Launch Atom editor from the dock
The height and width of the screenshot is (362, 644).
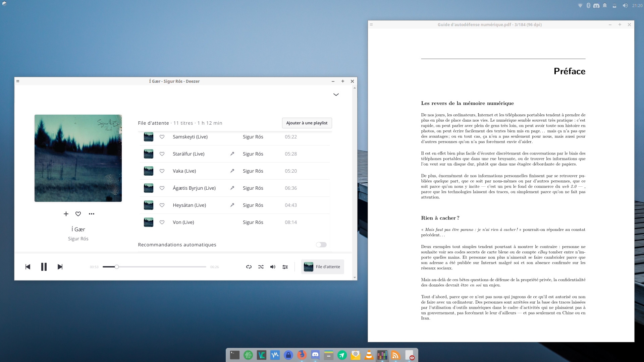point(248,355)
